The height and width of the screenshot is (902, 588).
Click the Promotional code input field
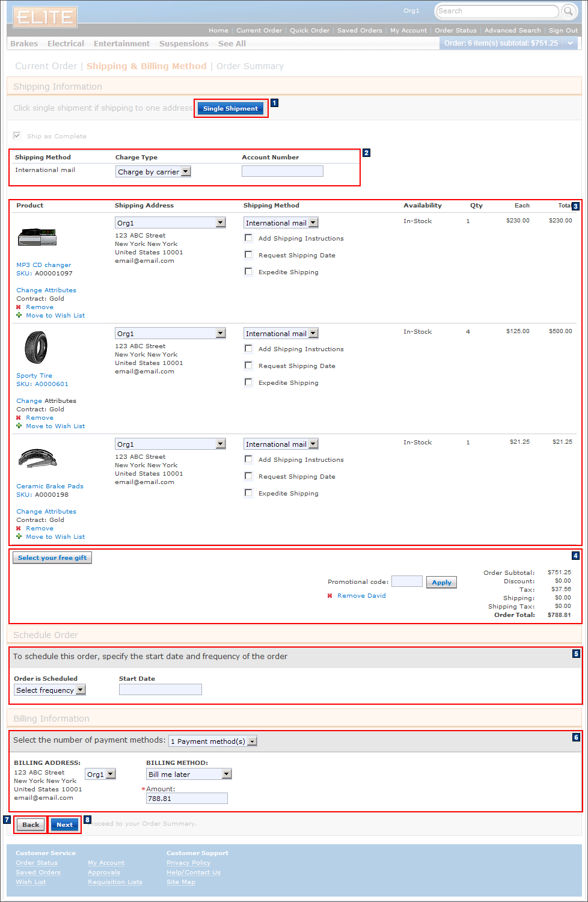406,581
